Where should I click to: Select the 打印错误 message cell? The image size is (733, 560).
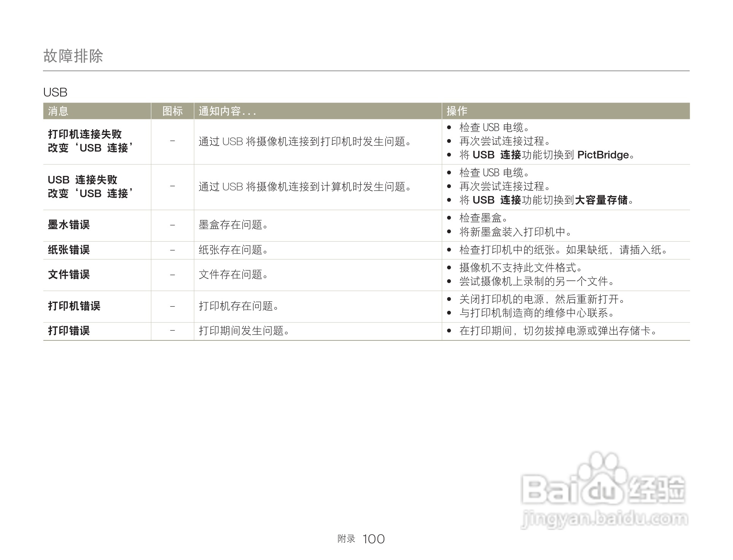[x=68, y=331]
